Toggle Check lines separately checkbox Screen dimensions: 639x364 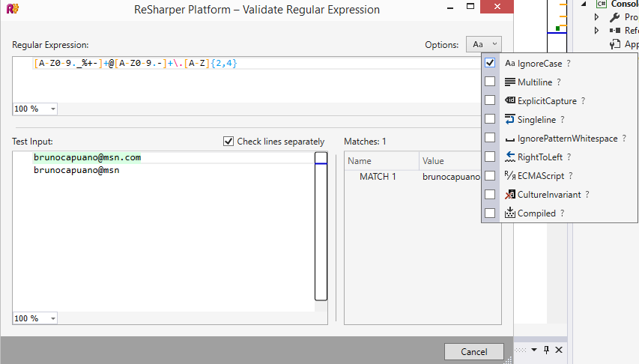(228, 142)
